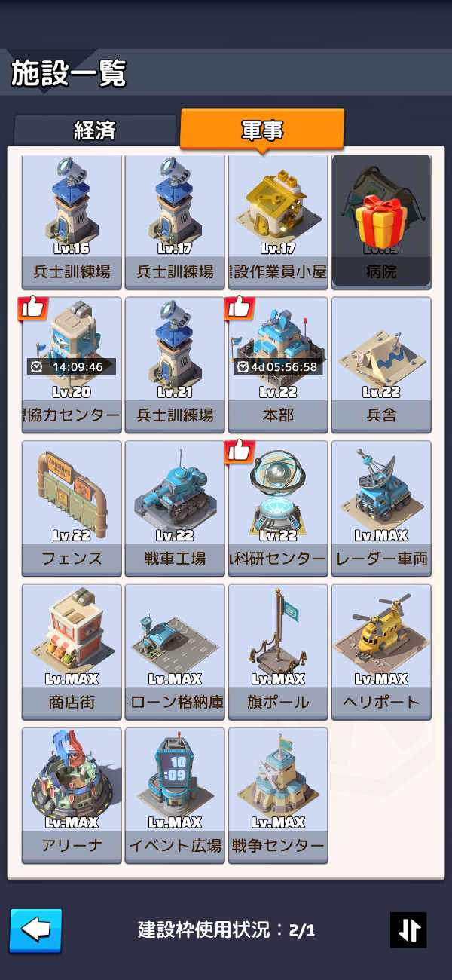
Task: Select the 軍事 tab
Action: click(262, 129)
